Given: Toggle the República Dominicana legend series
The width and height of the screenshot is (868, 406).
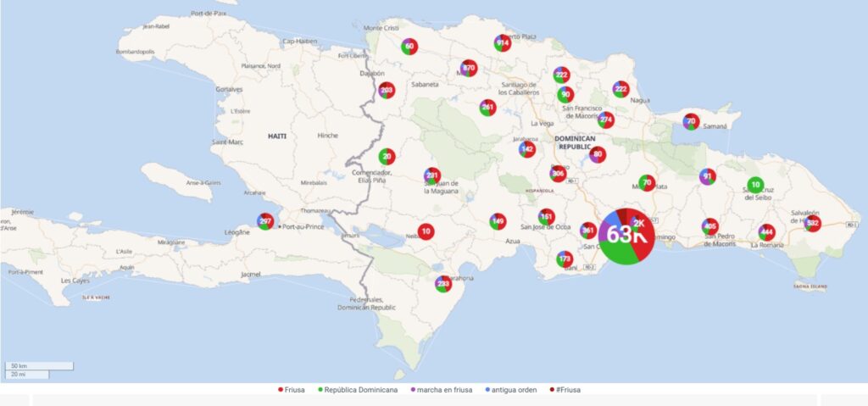Looking at the screenshot, I should [358, 390].
